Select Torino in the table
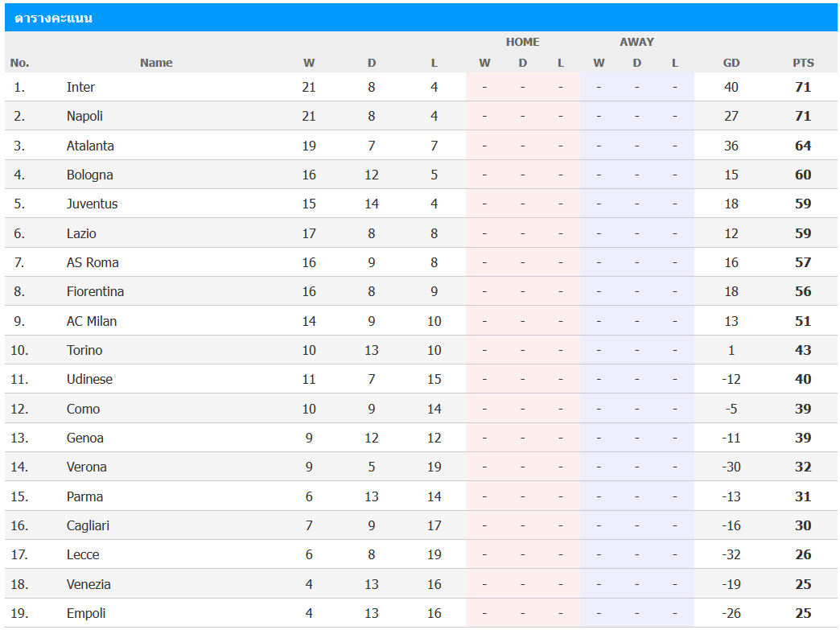The image size is (840, 630). click(84, 350)
